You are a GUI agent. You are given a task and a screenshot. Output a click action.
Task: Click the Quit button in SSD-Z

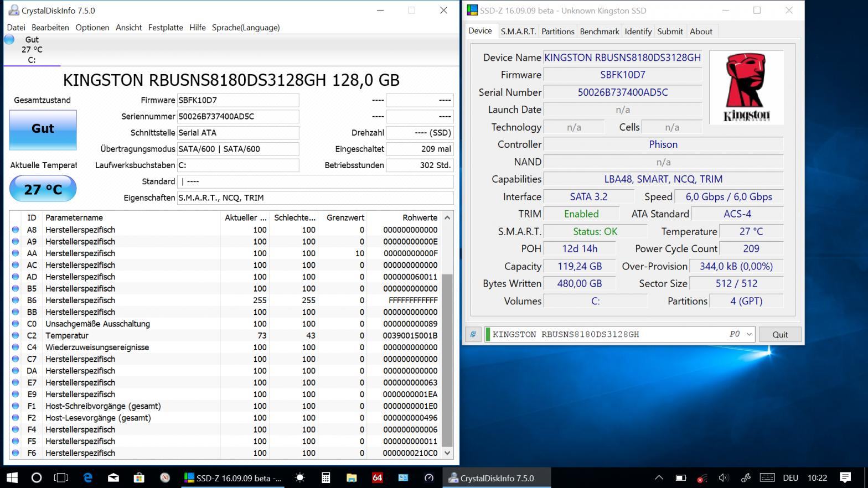tap(780, 334)
